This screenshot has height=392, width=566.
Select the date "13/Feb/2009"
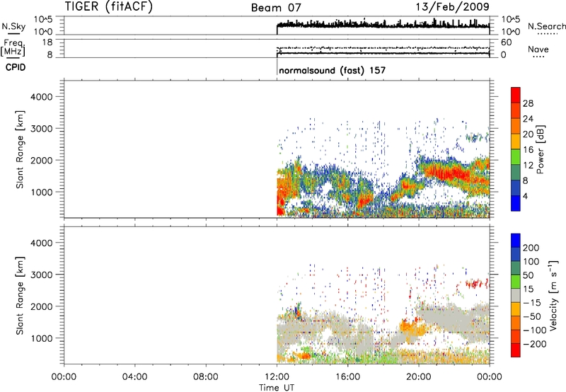click(452, 6)
